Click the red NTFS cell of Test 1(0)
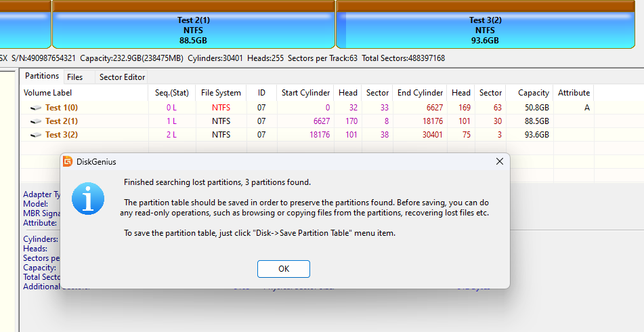 221,108
